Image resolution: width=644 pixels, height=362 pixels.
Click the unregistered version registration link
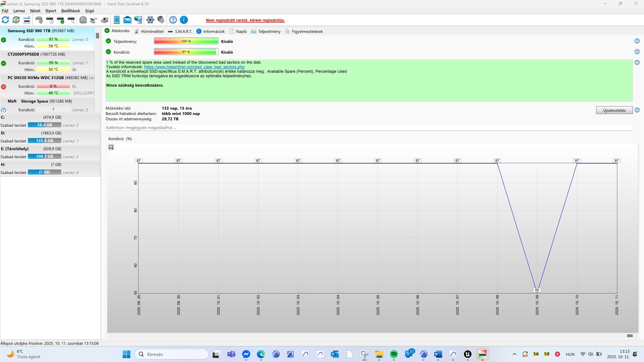[245, 20]
